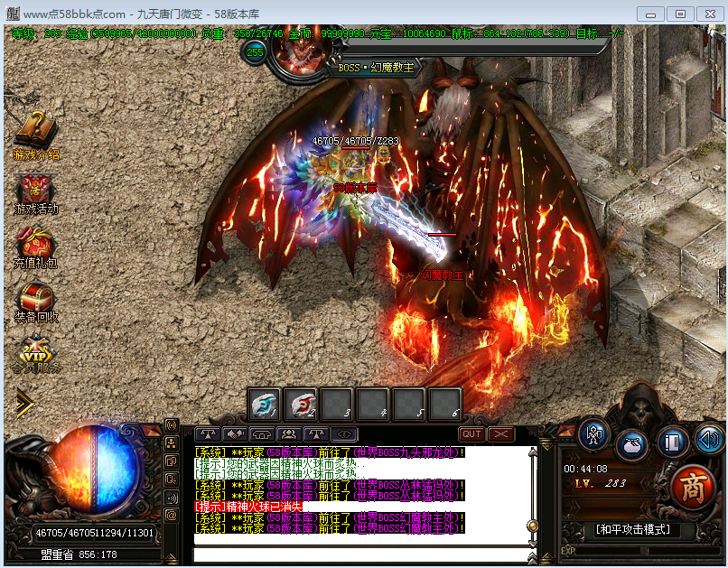The image size is (728, 568).
Task: Minimize the game window
Action: [650, 14]
